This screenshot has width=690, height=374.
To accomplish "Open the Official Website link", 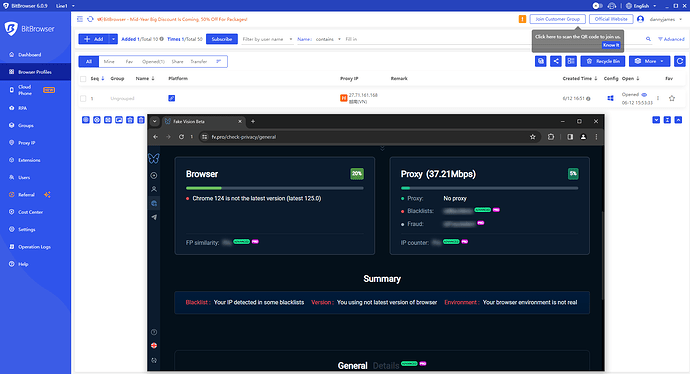I will click(611, 19).
